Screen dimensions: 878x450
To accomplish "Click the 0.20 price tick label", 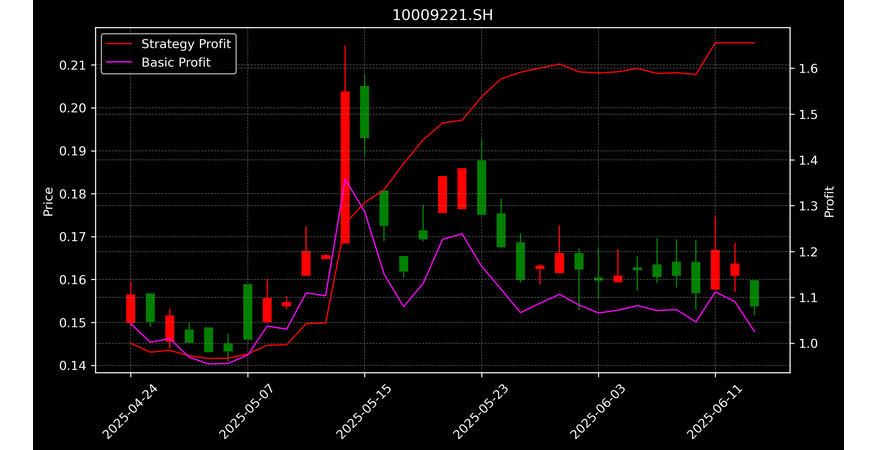I will pos(72,108).
